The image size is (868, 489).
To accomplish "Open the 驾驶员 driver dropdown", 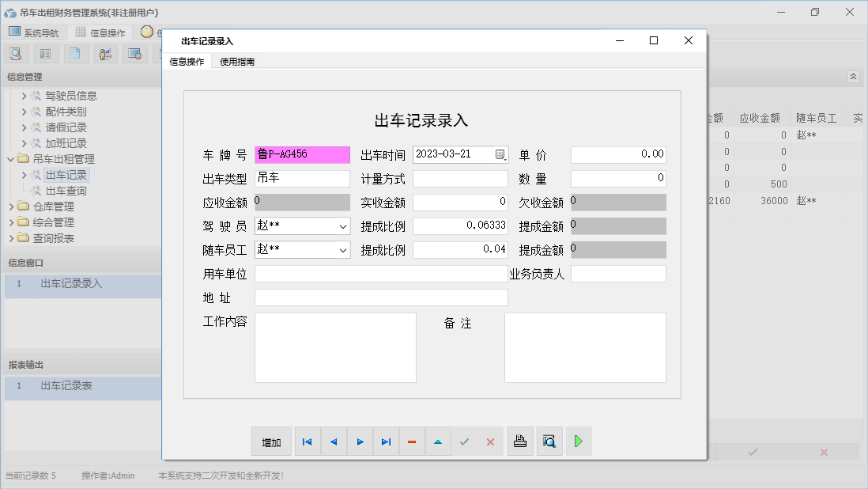I will (x=342, y=226).
